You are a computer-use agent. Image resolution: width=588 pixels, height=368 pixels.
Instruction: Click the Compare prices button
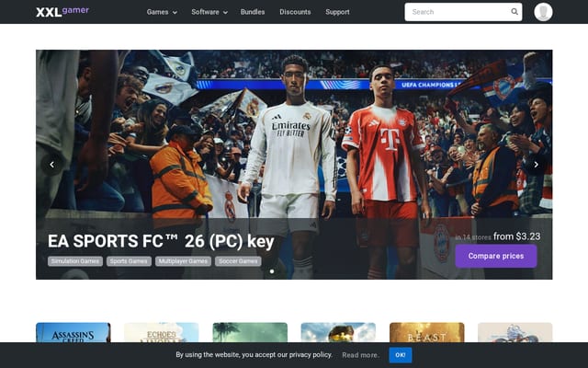tap(496, 256)
